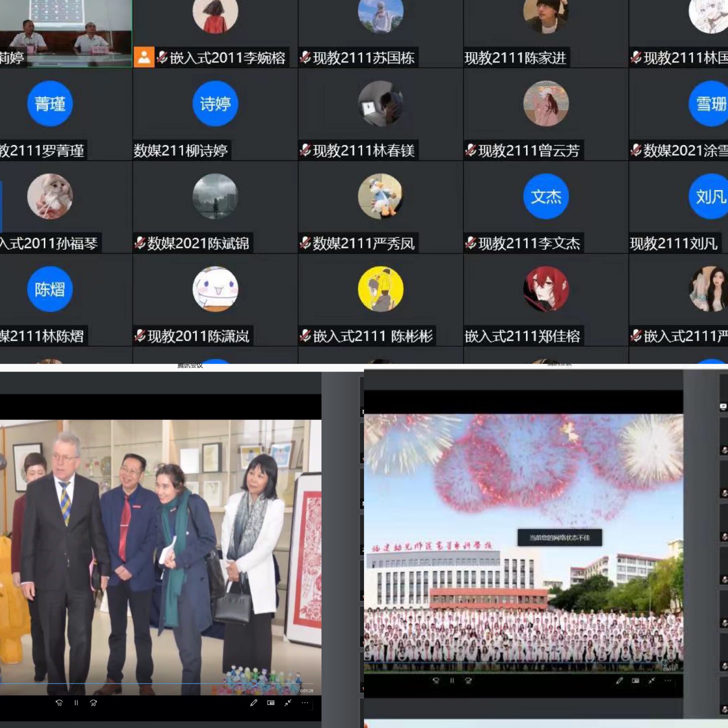The image size is (728, 728).
Task: Click the 现教2111陈家进 name label
Action: [x=515, y=58]
